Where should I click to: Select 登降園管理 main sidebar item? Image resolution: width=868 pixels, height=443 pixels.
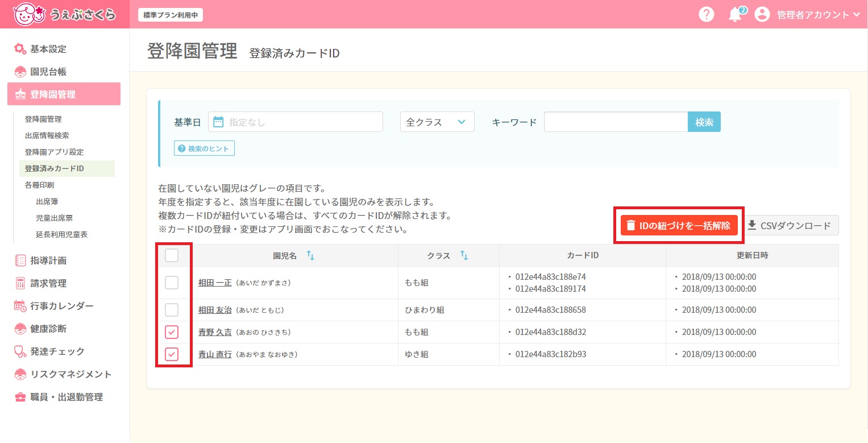point(64,94)
